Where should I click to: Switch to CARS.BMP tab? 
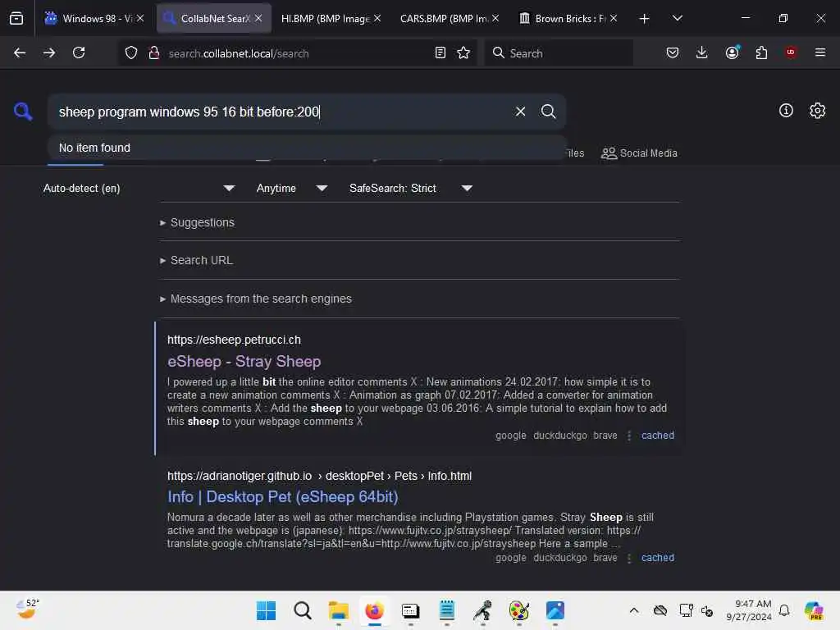coord(444,19)
